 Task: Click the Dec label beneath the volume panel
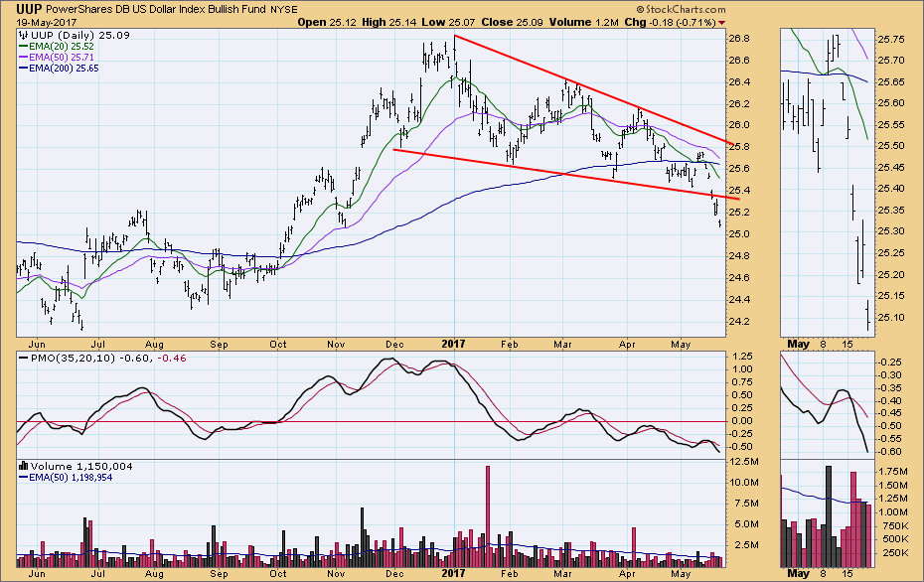pyautogui.click(x=394, y=573)
